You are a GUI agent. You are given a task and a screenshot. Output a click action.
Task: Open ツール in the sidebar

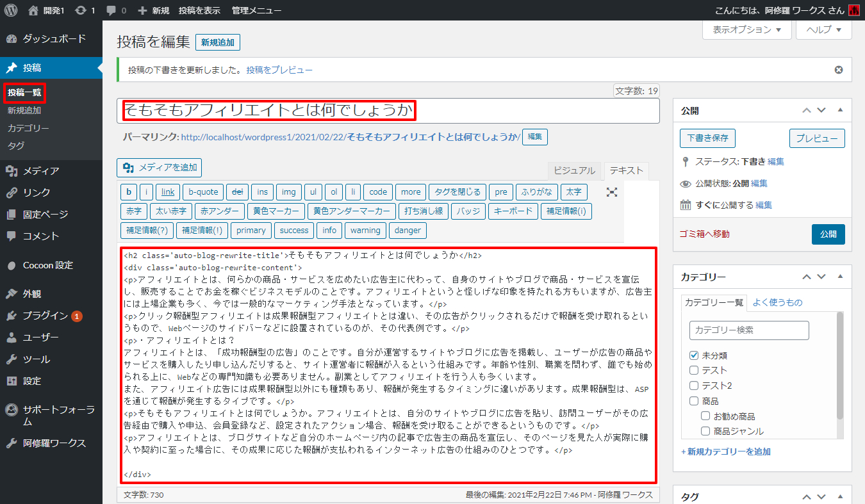[x=51, y=359]
